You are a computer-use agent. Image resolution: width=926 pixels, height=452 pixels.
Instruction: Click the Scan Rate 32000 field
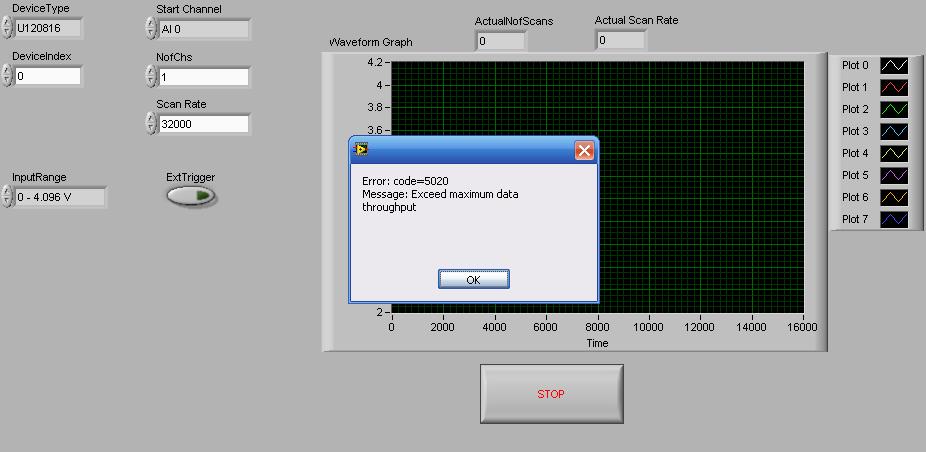point(204,124)
